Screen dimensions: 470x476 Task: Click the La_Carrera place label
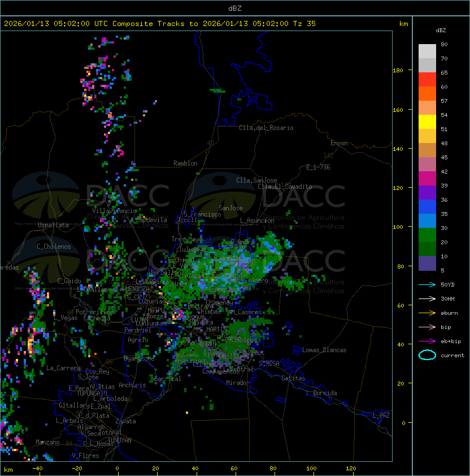pyautogui.click(x=64, y=368)
